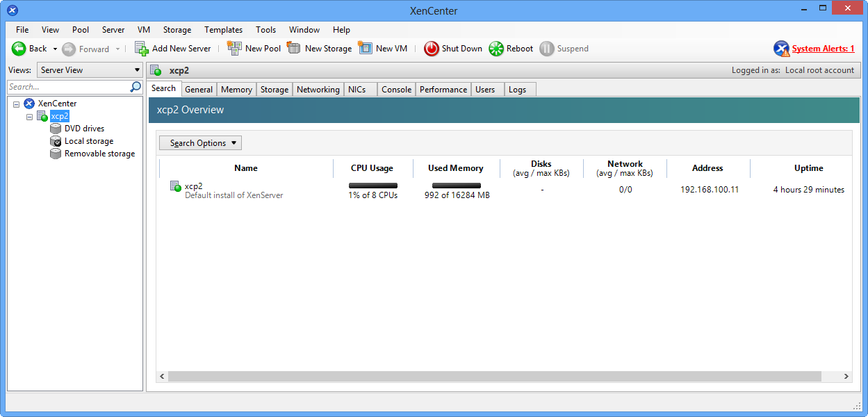Click the New Pool toolbar icon

pos(234,48)
